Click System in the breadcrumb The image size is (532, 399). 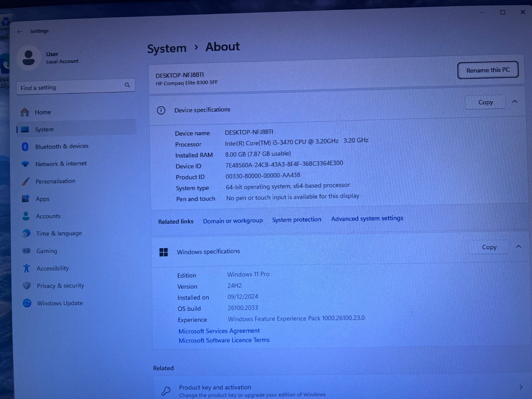click(x=167, y=49)
